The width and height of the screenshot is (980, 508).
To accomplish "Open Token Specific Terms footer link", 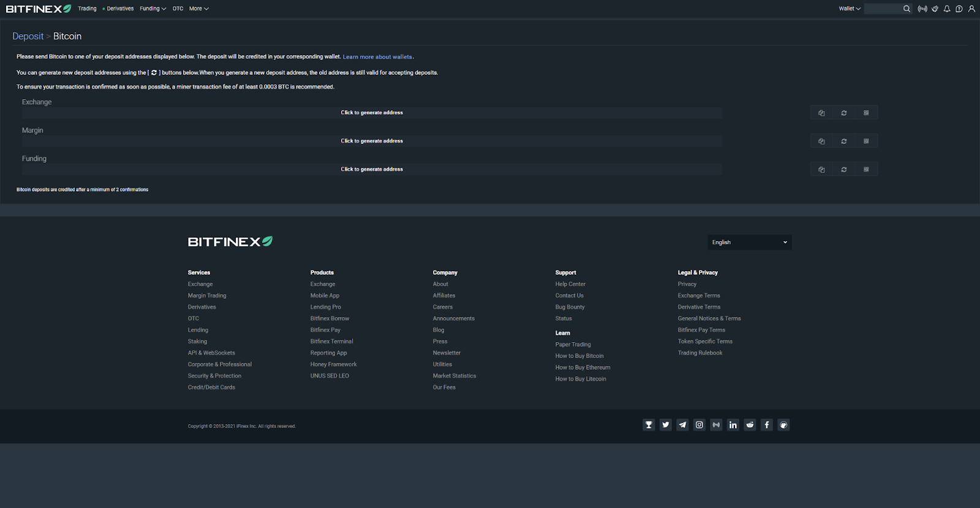I will [705, 342].
